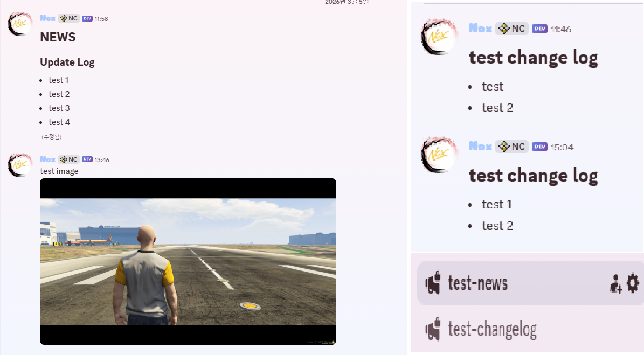Click 'test change log' heading from 15:04
This screenshot has height=355, width=644.
click(534, 176)
